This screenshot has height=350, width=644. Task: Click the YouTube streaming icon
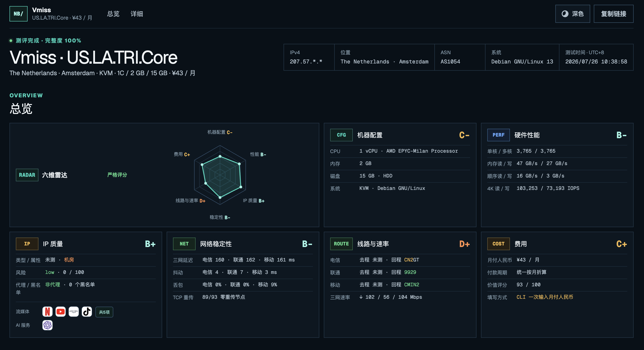[61, 312]
